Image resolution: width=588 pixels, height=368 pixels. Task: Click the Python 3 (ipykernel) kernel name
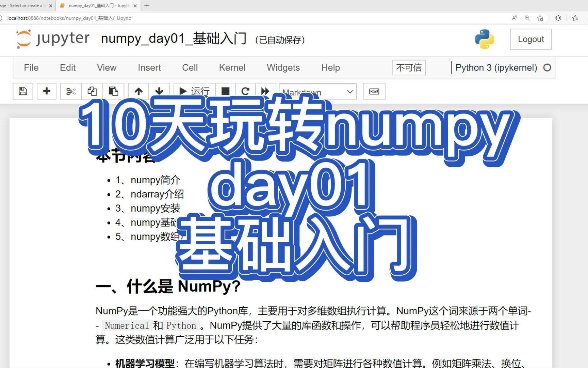tap(496, 67)
